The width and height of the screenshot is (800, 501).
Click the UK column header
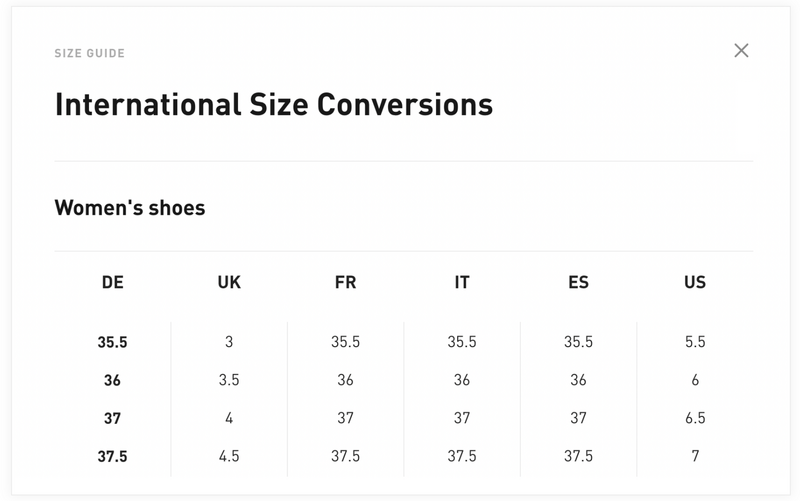pos(229,283)
